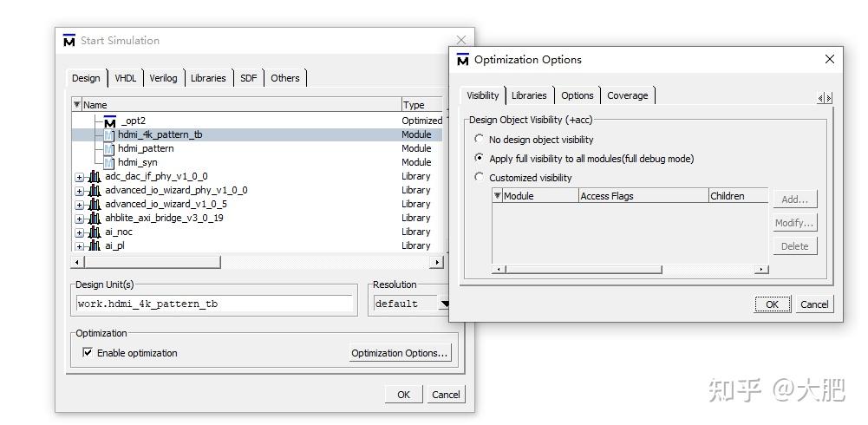868x425 pixels.
Task: Toggle the Enable optimization checkbox
Action: pyautogui.click(x=88, y=352)
